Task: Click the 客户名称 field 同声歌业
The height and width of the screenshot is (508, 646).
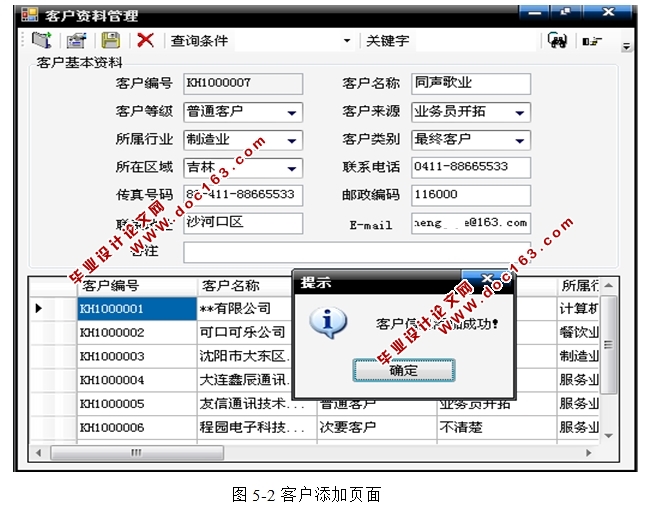Action: (x=471, y=84)
